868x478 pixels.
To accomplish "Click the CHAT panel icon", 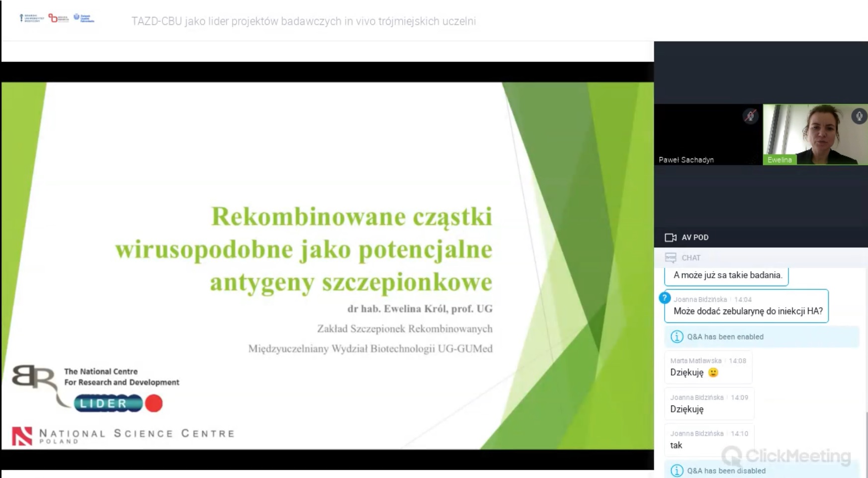I will click(671, 257).
